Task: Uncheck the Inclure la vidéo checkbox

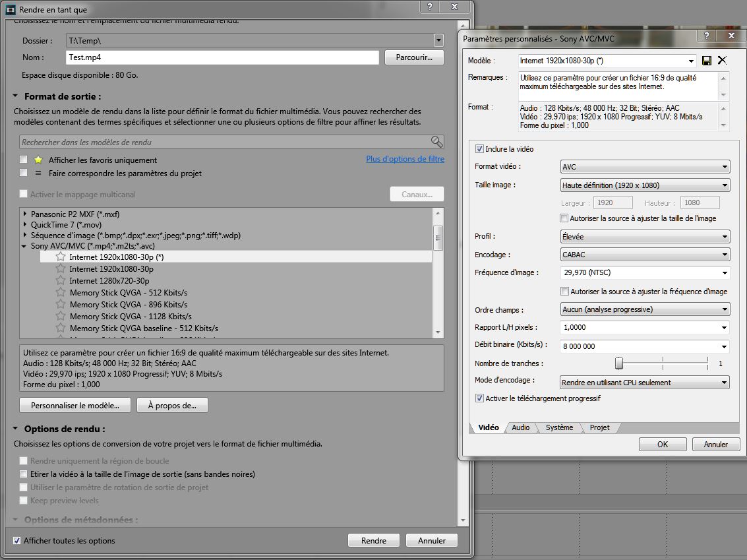Action: coord(479,149)
